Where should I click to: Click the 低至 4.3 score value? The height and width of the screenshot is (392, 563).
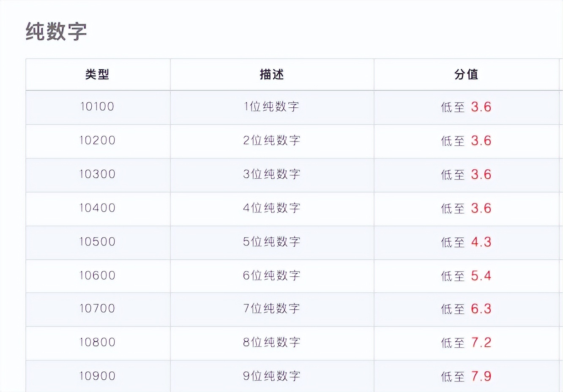[x=466, y=242]
